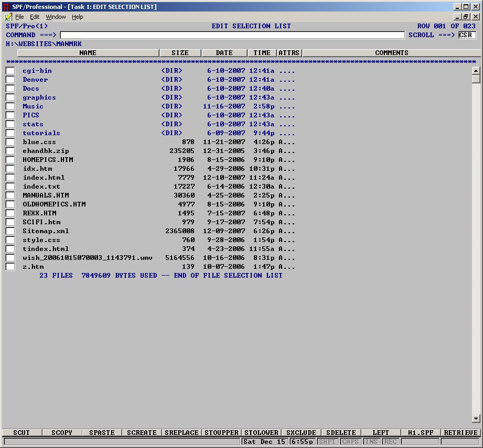Click into the COMMAND input field
The height and width of the screenshot is (448, 483).
(x=232, y=35)
